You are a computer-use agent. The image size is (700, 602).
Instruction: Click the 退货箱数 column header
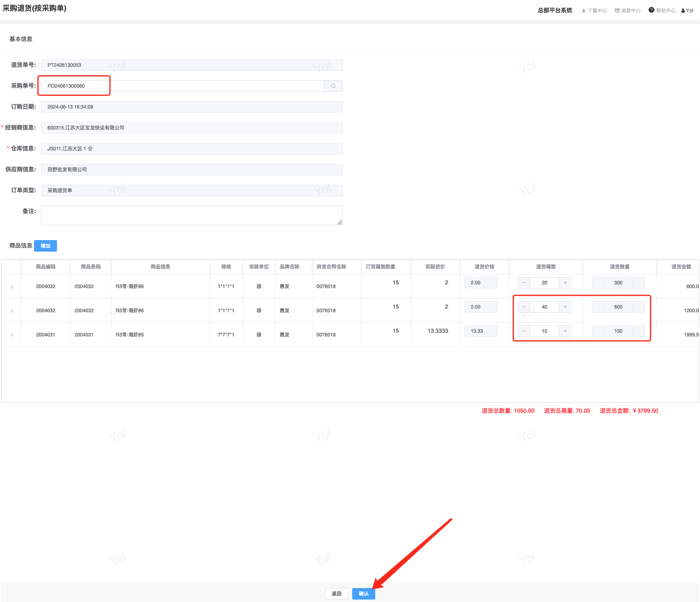click(x=546, y=267)
